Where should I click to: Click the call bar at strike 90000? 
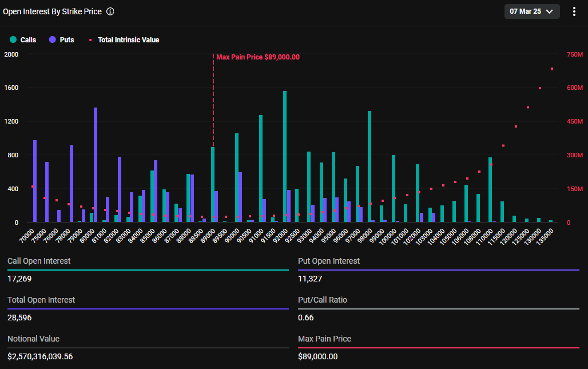[237, 178]
